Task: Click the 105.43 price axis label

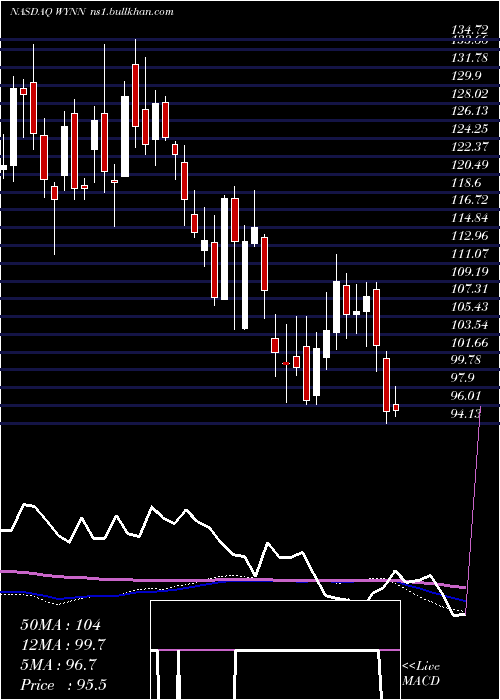Action: click(x=470, y=307)
